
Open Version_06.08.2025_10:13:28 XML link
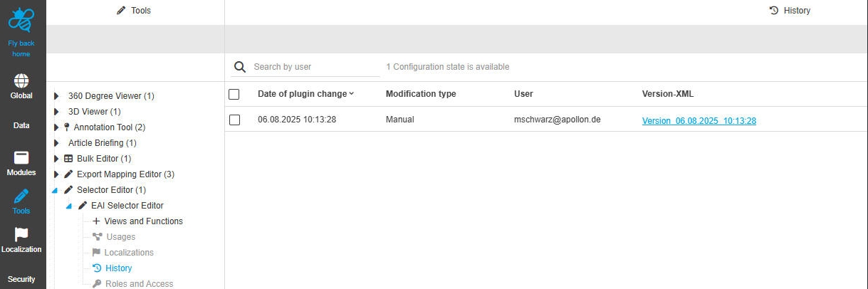pyautogui.click(x=699, y=121)
